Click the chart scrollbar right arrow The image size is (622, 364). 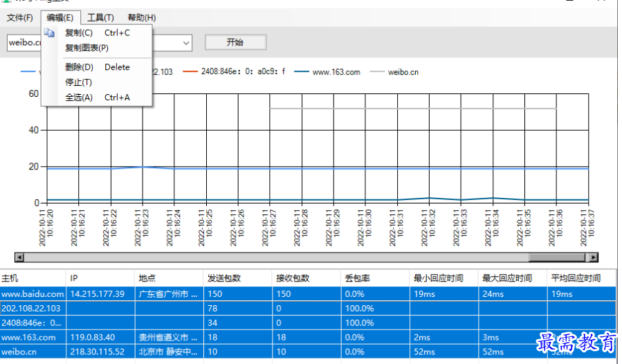pyautogui.click(x=593, y=257)
